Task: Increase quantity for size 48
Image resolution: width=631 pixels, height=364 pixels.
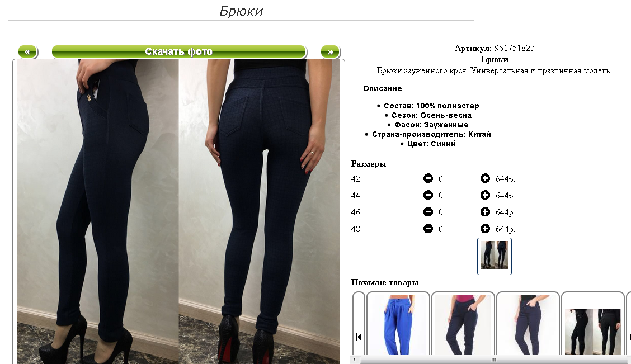Action: coord(486,229)
